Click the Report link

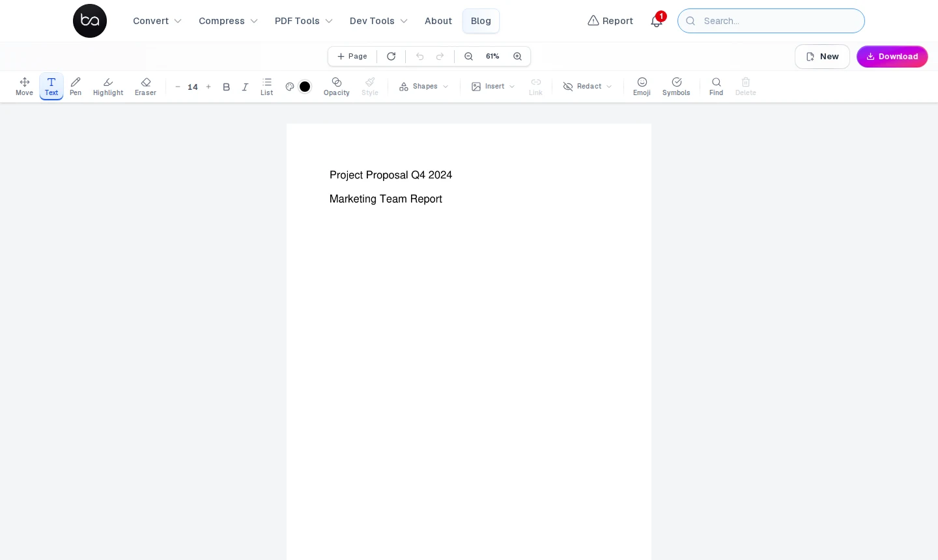point(610,21)
